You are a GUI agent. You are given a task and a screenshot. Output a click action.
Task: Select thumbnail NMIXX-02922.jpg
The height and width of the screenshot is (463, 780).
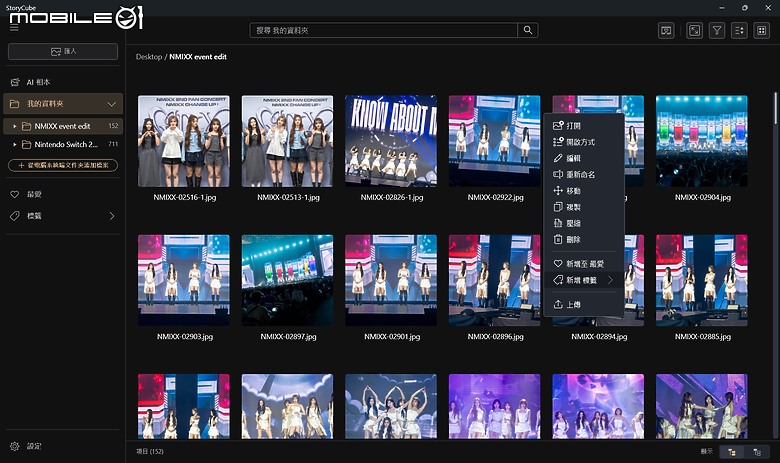pos(494,141)
